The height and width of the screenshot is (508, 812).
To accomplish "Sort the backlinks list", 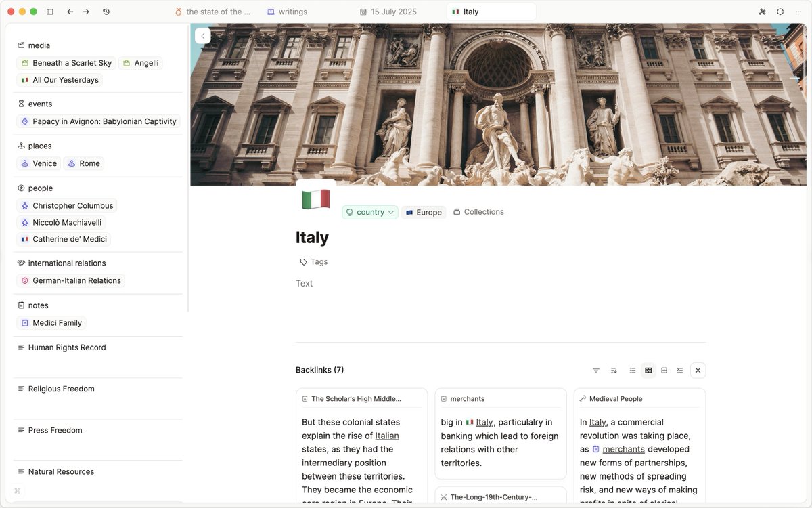I will click(x=614, y=371).
